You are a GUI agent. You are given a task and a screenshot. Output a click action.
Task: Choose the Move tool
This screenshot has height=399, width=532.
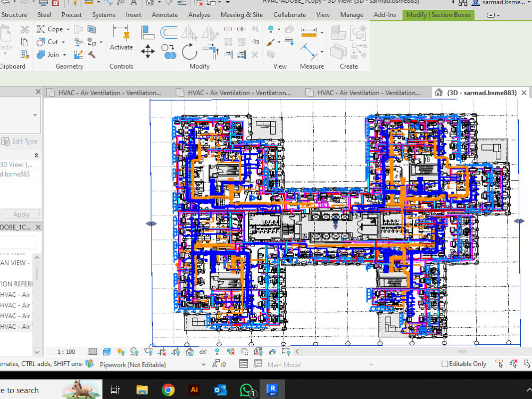point(147,52)
